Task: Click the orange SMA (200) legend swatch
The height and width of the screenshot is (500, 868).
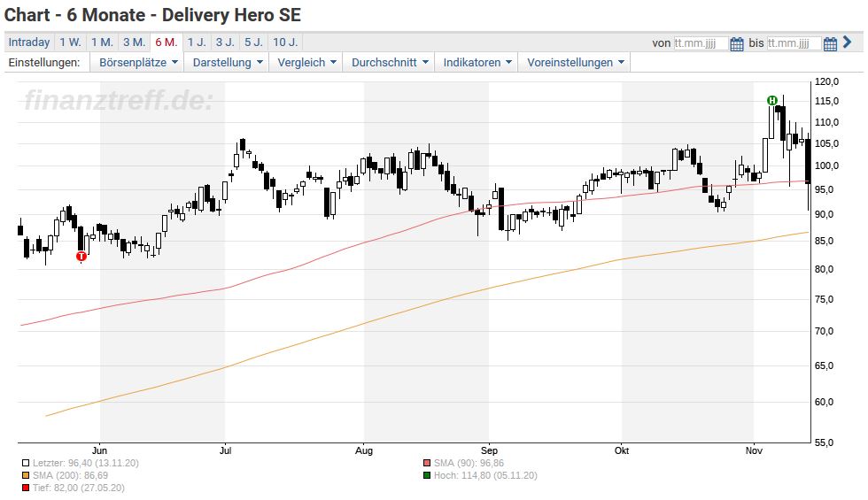Action: (x=26, y=476)
